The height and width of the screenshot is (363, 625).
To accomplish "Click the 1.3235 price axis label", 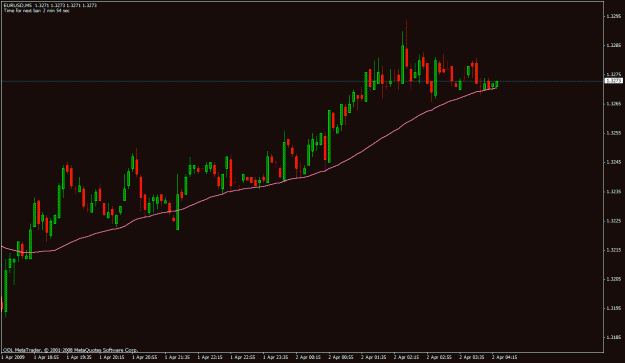I will tap(613, 191).
